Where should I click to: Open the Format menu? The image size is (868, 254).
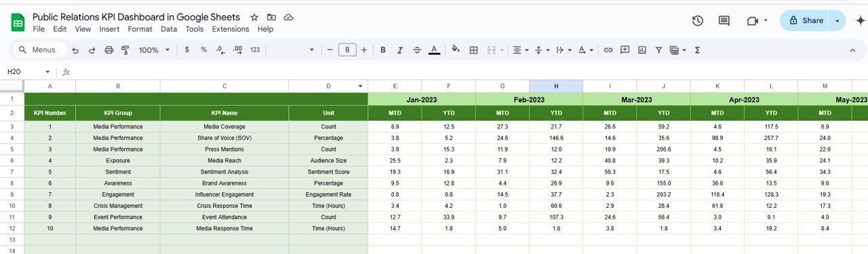140,29
